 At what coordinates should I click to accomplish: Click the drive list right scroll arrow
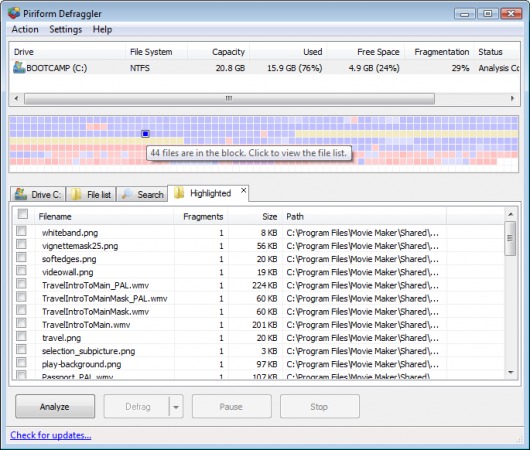click(x=512, y=98)
